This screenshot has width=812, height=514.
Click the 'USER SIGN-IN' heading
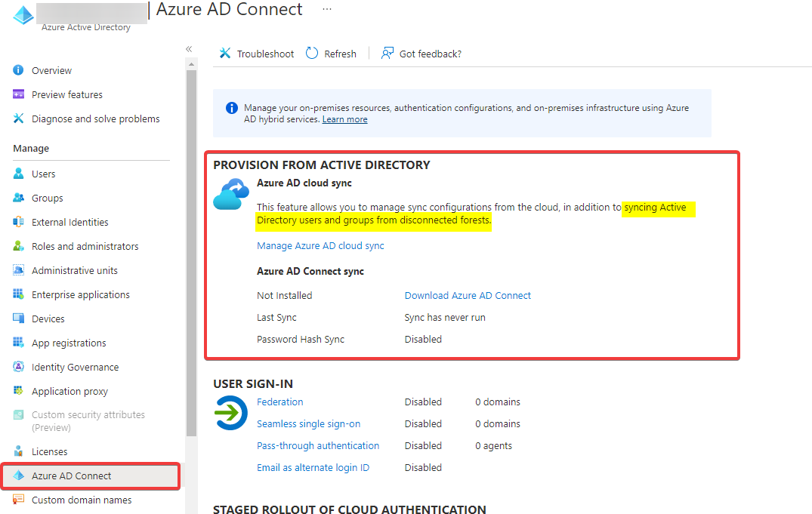point(253,384)
